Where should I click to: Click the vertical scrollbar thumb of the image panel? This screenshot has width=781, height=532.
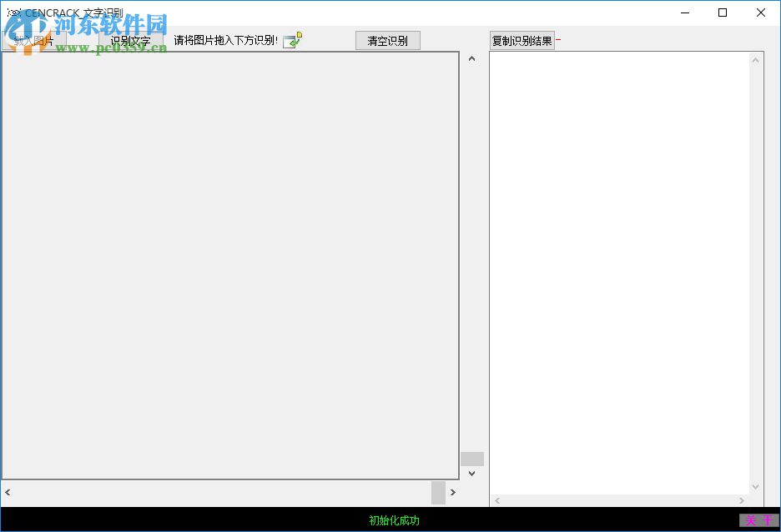[471, 459]
